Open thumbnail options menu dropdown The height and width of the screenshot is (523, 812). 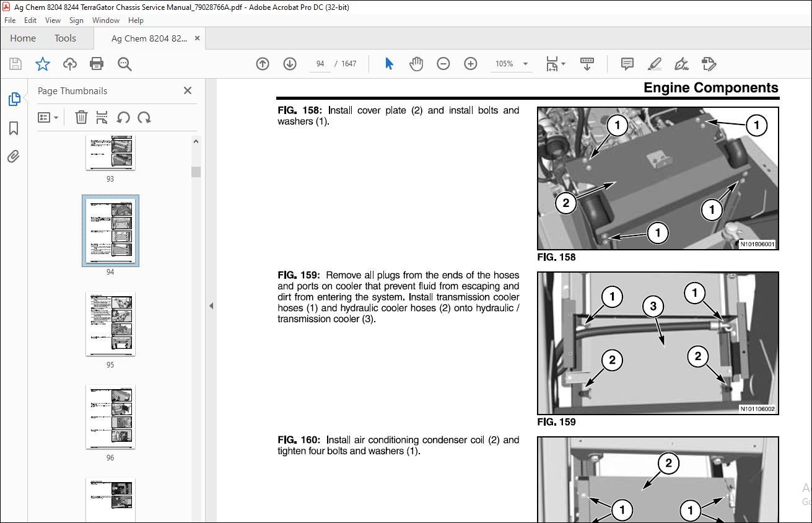[x=48, y=117]
